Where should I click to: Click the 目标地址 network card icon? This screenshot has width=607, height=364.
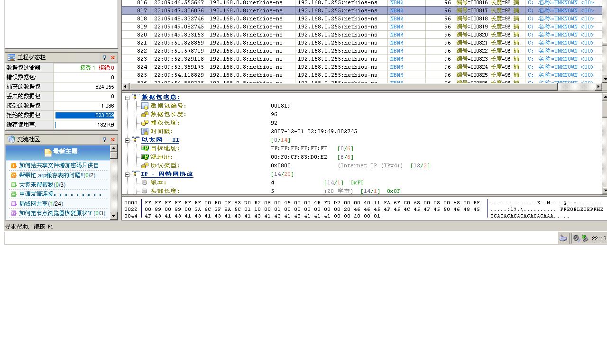(x=145, y=148)
